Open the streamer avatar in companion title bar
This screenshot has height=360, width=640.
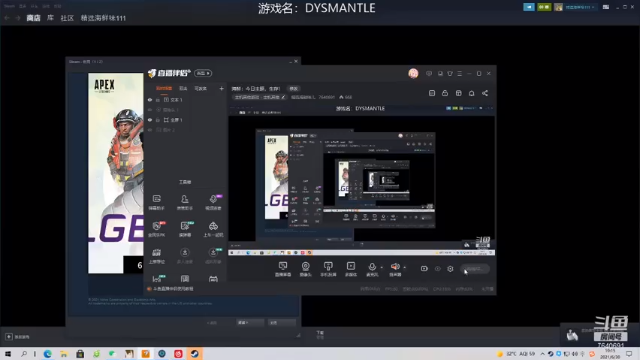(413, 73)
